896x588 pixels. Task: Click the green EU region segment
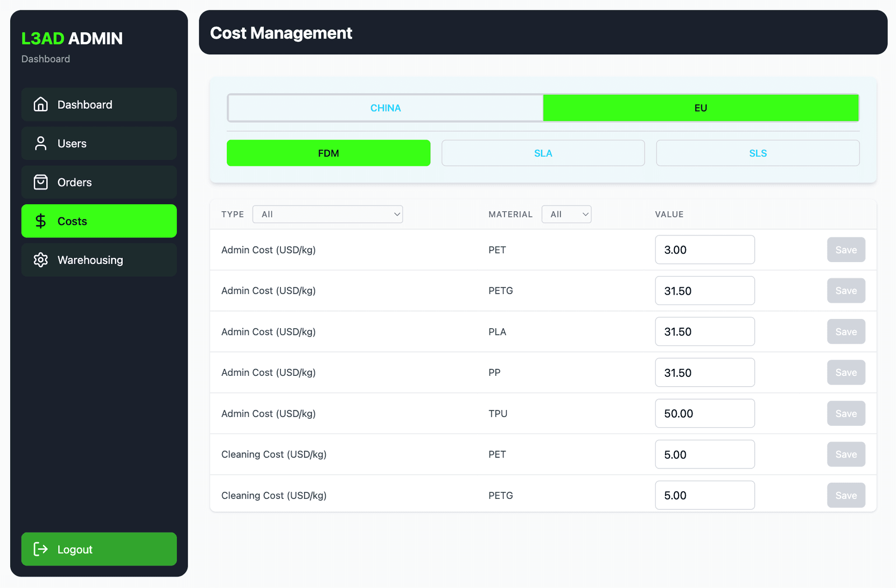[x=700, y=108]
